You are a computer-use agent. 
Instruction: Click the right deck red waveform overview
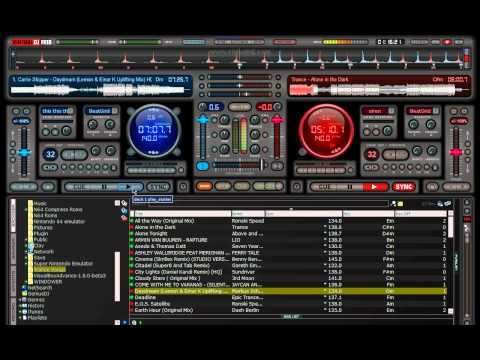coord(378,90)
